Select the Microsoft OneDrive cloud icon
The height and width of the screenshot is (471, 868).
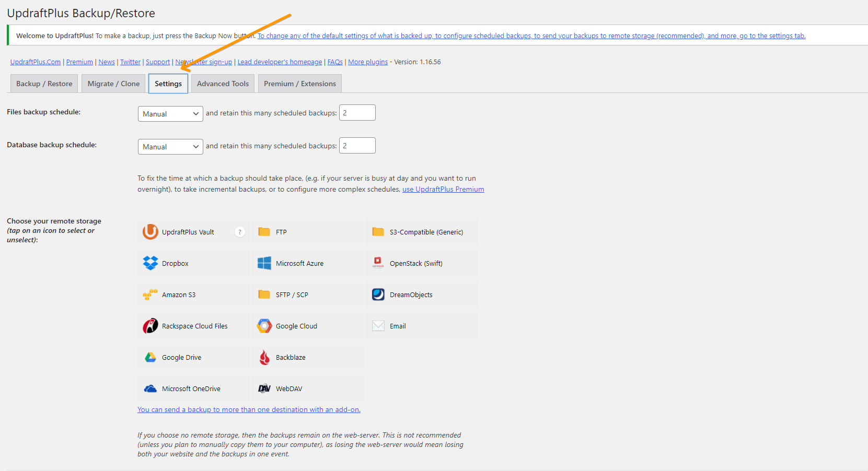(151, 388)
